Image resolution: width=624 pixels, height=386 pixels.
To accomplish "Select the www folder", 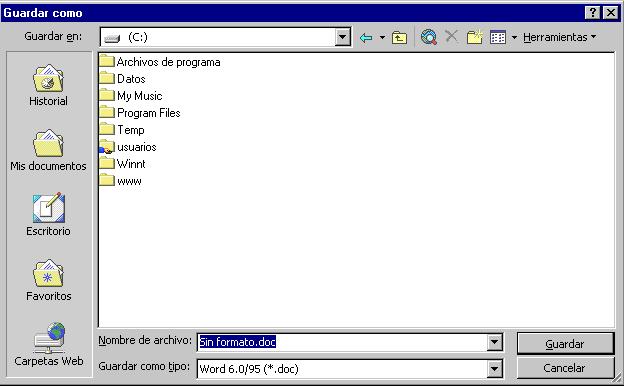I will (120, 181).
